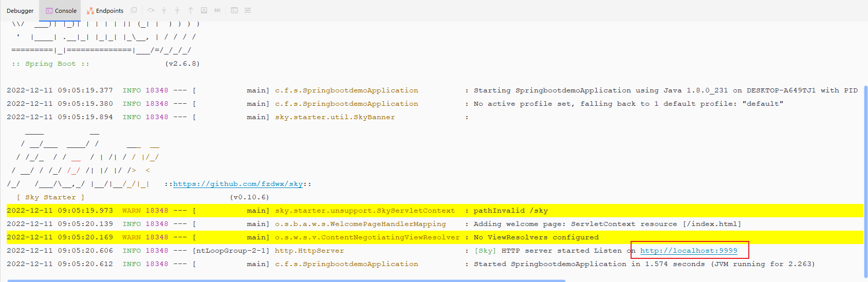Click the Step Out up-arrow icon

(x=191, y=10)
